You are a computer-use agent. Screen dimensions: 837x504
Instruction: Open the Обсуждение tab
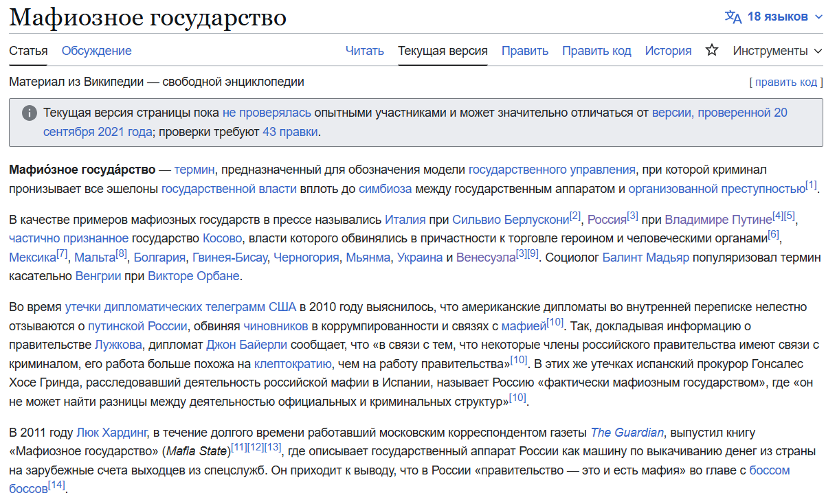[97, 50]
